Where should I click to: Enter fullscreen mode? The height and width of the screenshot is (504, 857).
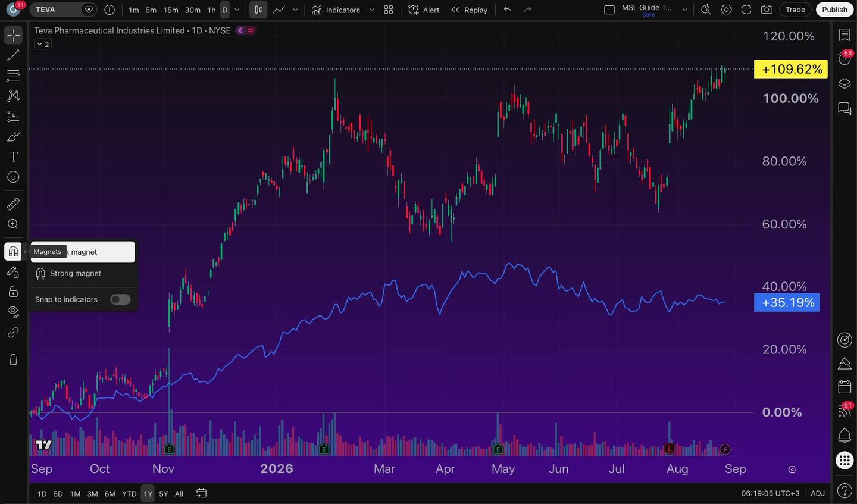[747, 10]
